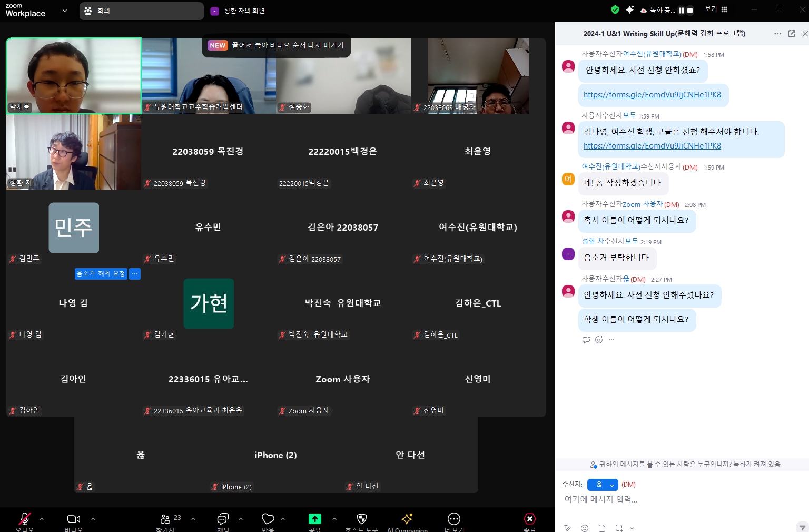Click the green encryption shield icon
This screenshot has width=809, height=532.
click(615, 9)
